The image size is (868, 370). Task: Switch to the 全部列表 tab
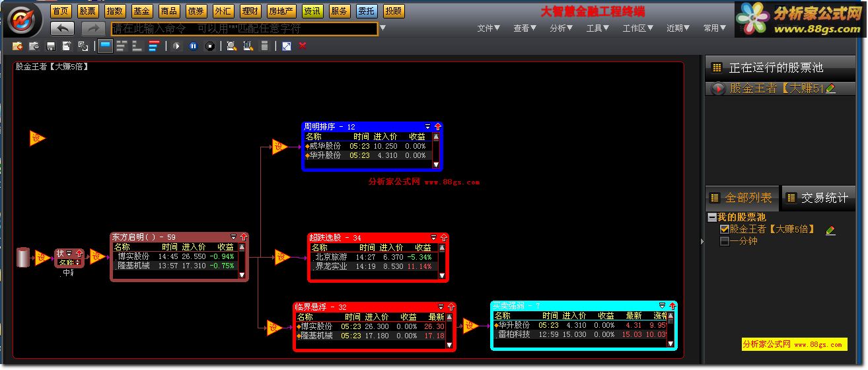[742, 198]
